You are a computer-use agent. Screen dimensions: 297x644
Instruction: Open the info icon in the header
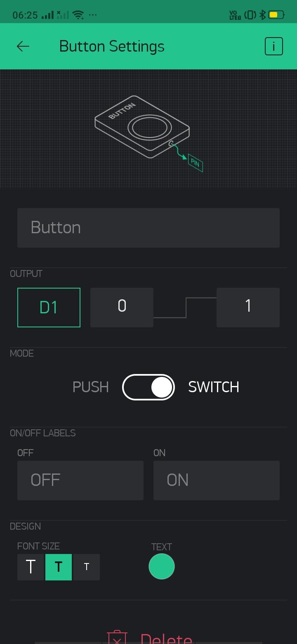(274, 46)
